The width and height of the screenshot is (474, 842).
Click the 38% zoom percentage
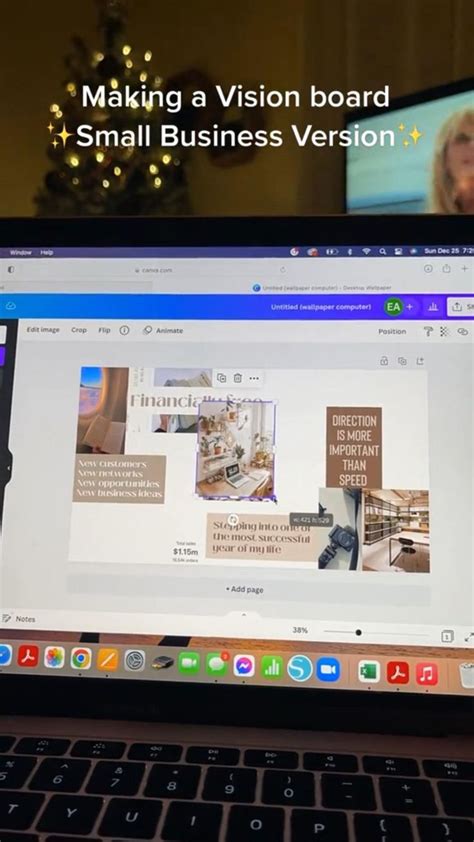coord(300,630)
